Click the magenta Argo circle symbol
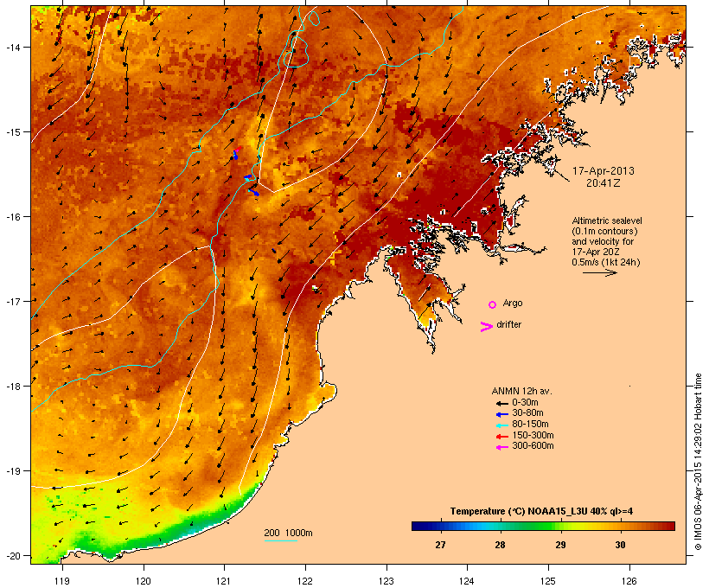 (x=493, y=305)
